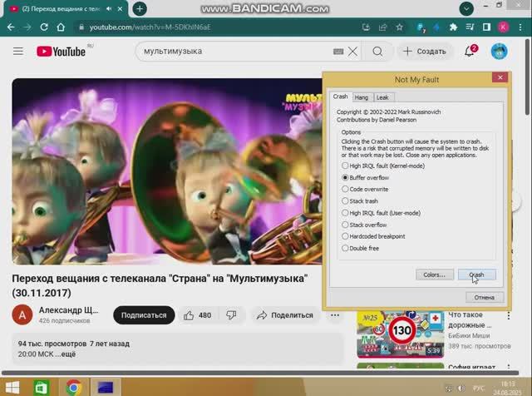Click the share page icon in address bar
Screen dimensions: 532x396
(x=382, y=27)
